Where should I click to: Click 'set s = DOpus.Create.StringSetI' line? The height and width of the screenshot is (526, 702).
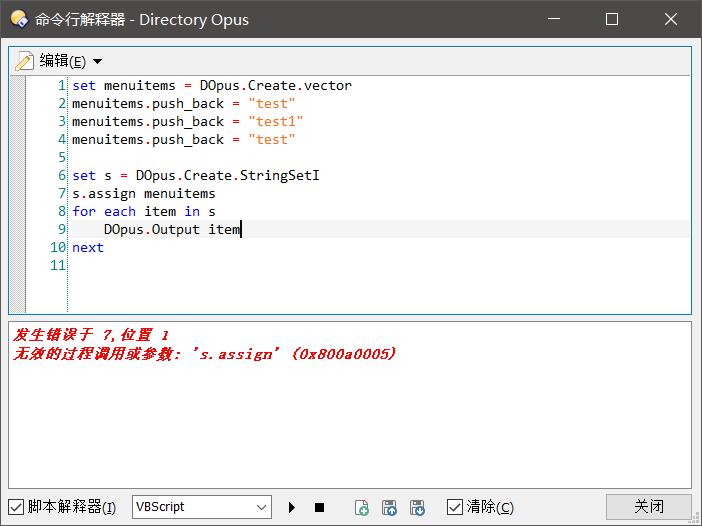click(196, 175)
